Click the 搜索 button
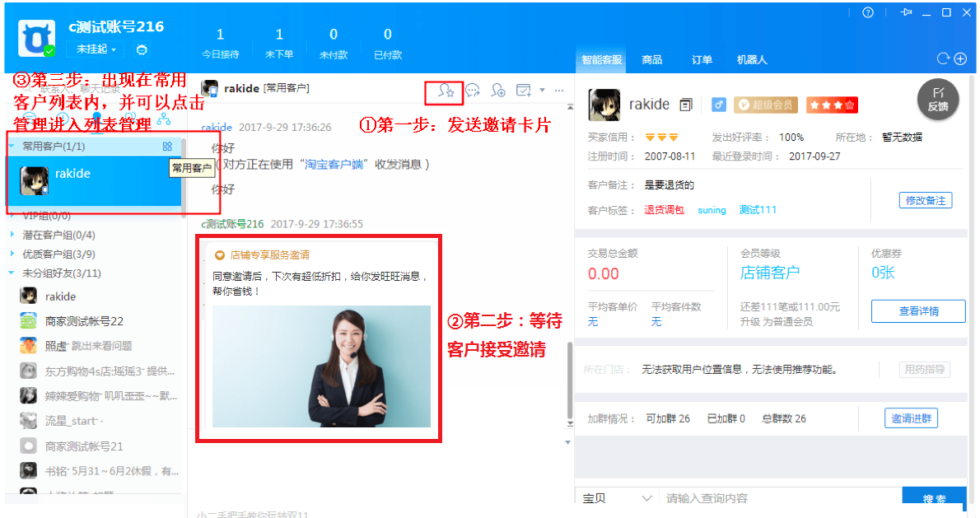The image size is (980, 518). 934,498
